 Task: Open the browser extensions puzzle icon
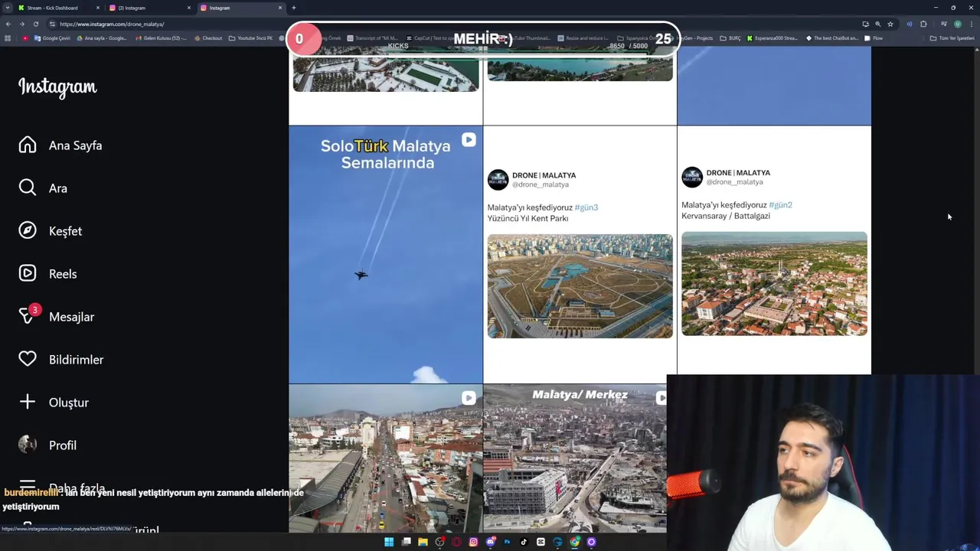click(x=923, y=24)
